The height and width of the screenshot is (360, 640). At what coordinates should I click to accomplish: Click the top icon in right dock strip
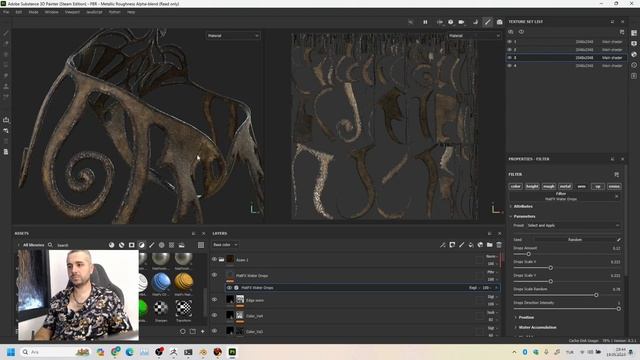633,33
